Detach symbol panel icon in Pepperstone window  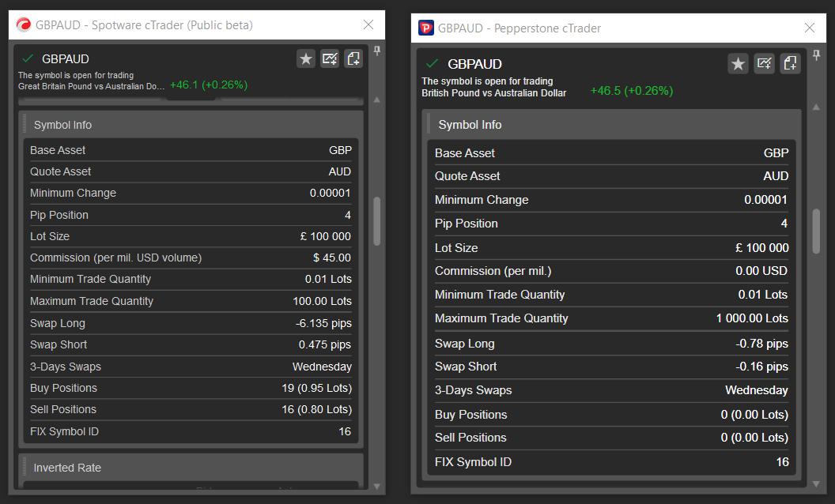(790, 64)
